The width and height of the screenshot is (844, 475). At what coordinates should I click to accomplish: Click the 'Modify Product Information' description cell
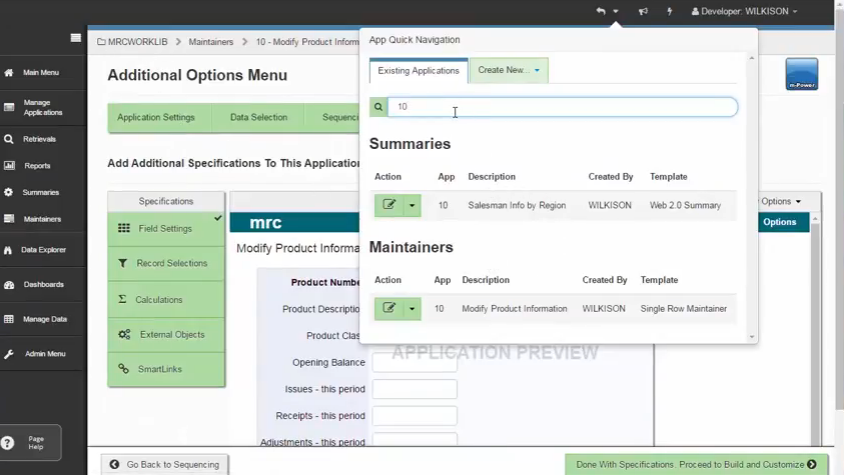514,309
